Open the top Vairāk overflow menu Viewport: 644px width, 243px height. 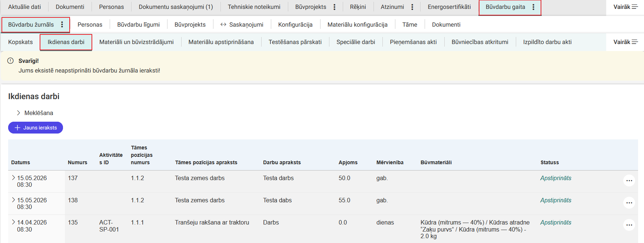(625, 7)
